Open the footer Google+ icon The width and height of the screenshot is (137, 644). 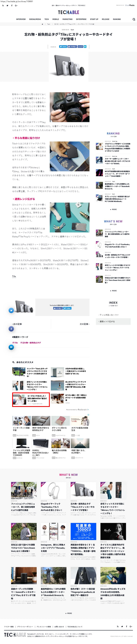[x=131, y=626]
